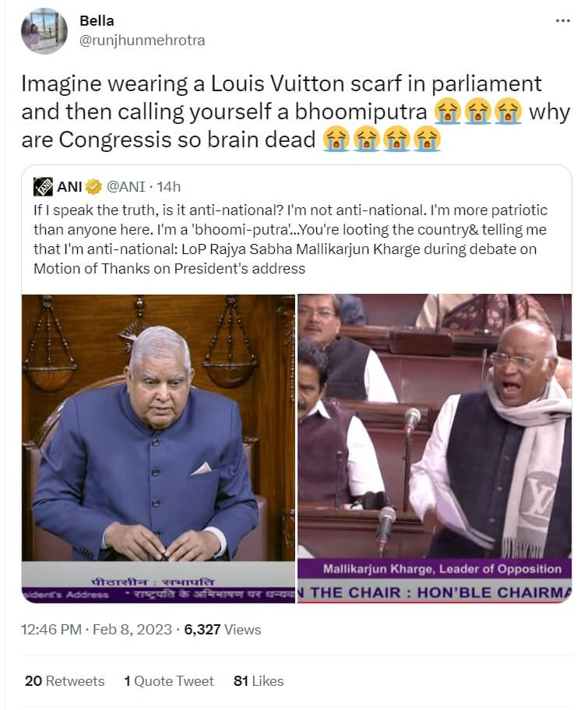Click the first crying emoji after bhoomiputra
This screenshot has width=588, height=710.
point(447,112)
